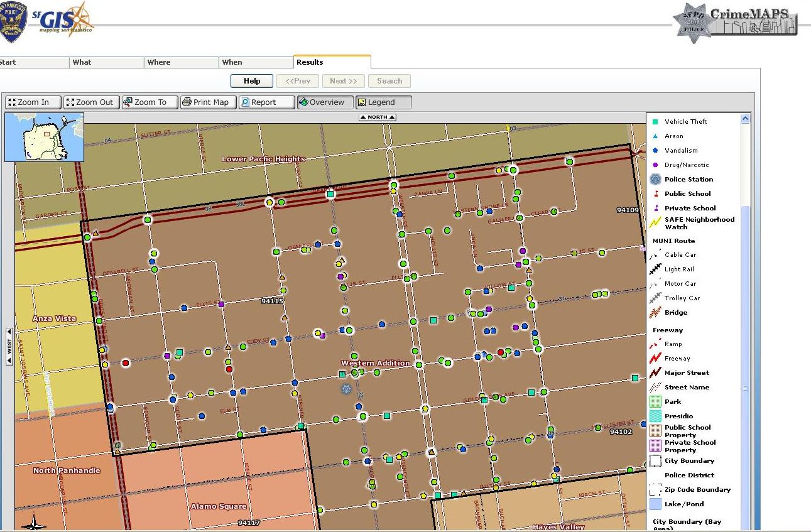
Task: Click the 94109 zip code label
Action: coord(627,210)
